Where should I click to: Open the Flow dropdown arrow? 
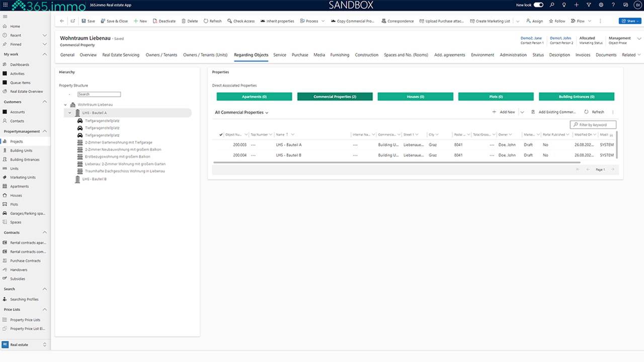point(589,21)
